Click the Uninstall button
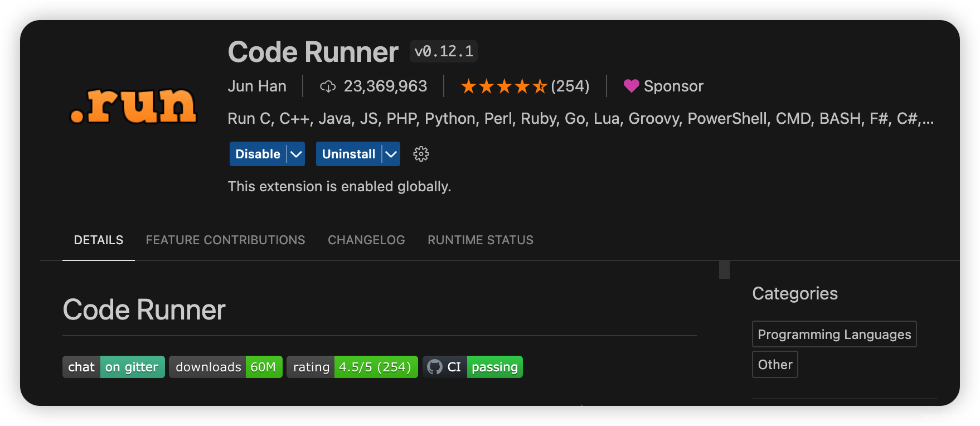980x426 pixels. 348,154
